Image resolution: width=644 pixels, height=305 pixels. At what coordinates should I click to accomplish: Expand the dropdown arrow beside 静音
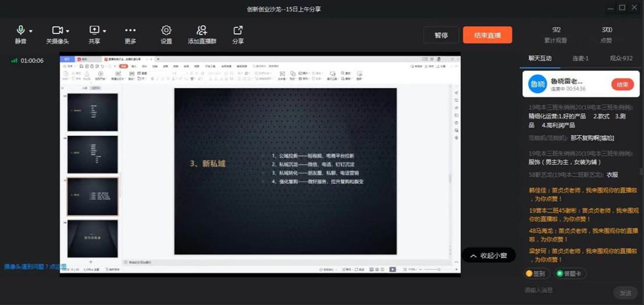click(x=31, y=31)
